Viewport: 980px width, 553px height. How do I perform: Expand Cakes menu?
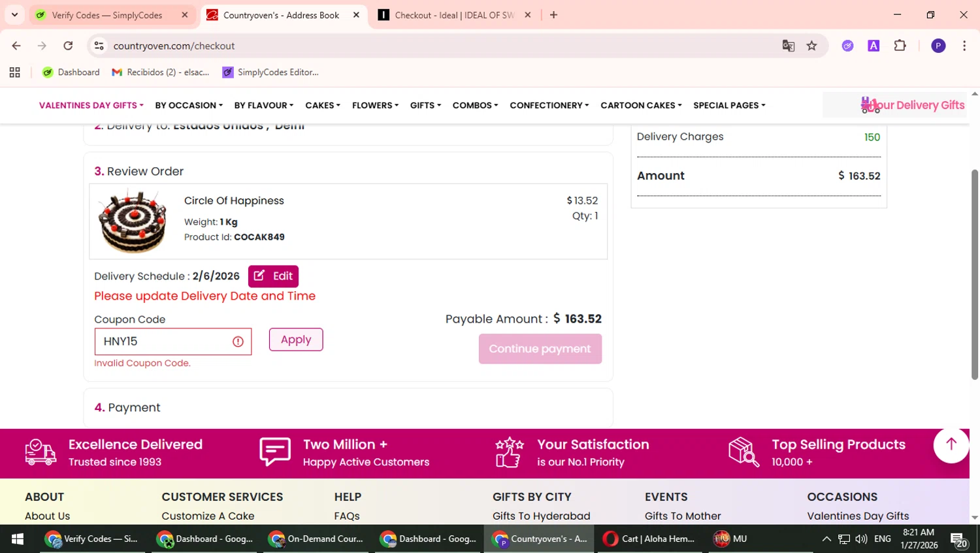tap(323, 105)
